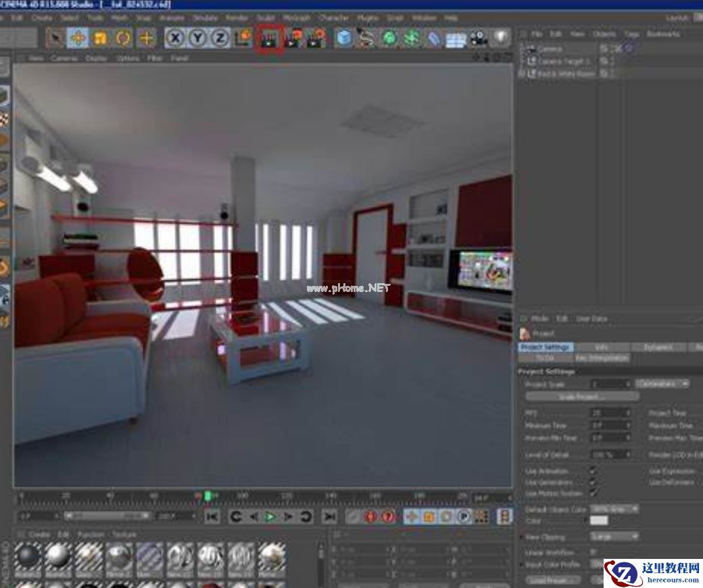Click the FPS input field
The width and height of the screenshot is (703, 588).
[610, 413]
